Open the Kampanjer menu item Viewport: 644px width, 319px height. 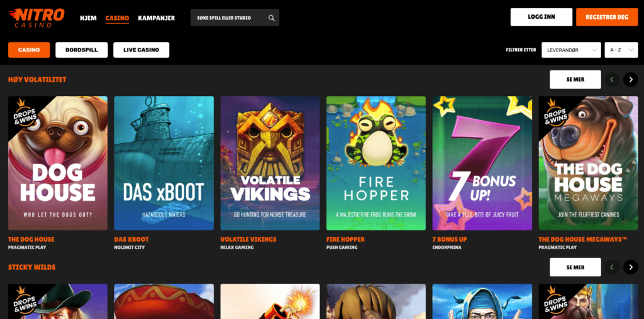point(157,18)
